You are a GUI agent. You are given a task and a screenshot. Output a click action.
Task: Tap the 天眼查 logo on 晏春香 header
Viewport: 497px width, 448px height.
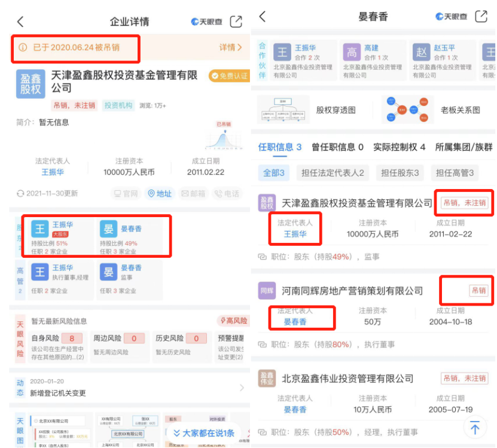point(452,17)
